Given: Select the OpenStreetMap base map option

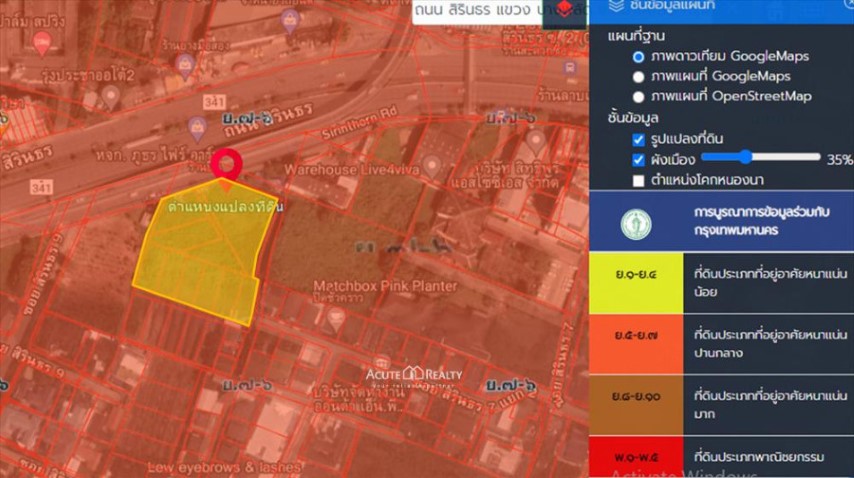Looking at the screenshot, I should tap(639, 97).
